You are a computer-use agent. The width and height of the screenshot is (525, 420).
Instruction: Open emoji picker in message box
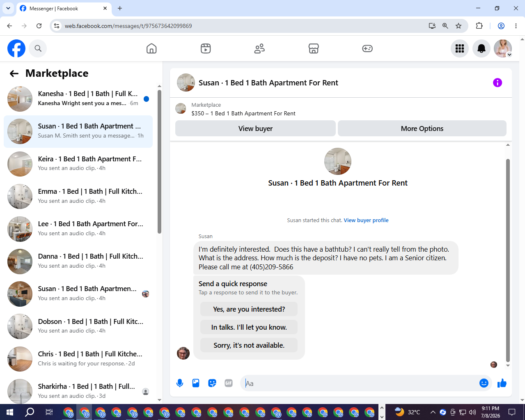coord(484,383)
